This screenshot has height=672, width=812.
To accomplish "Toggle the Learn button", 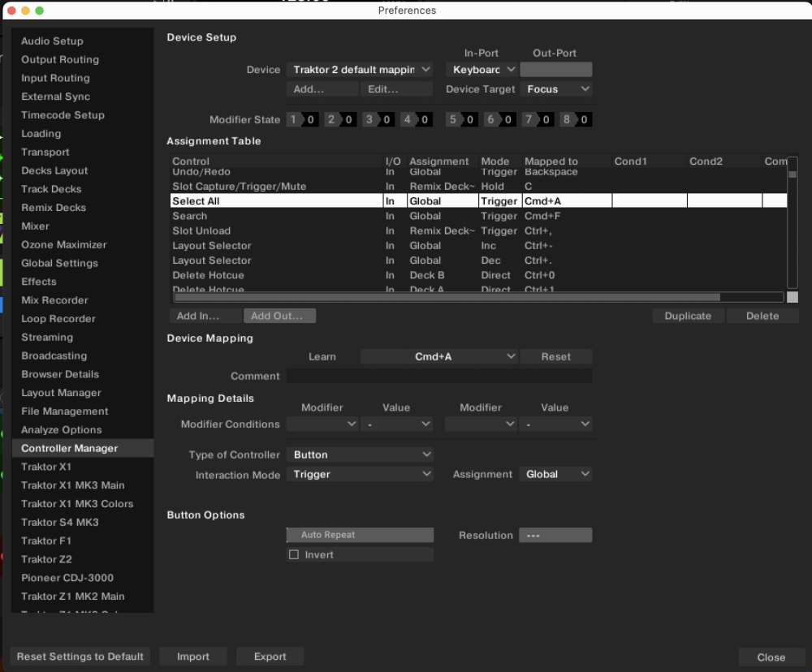I will tap(322, 356).
